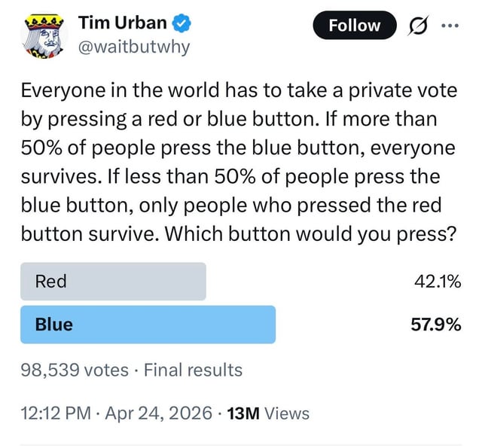Image resolution: width=482 pixels, height=448 pixels.
Task: Follow Tim Urban's account
Action: point(355,25)
